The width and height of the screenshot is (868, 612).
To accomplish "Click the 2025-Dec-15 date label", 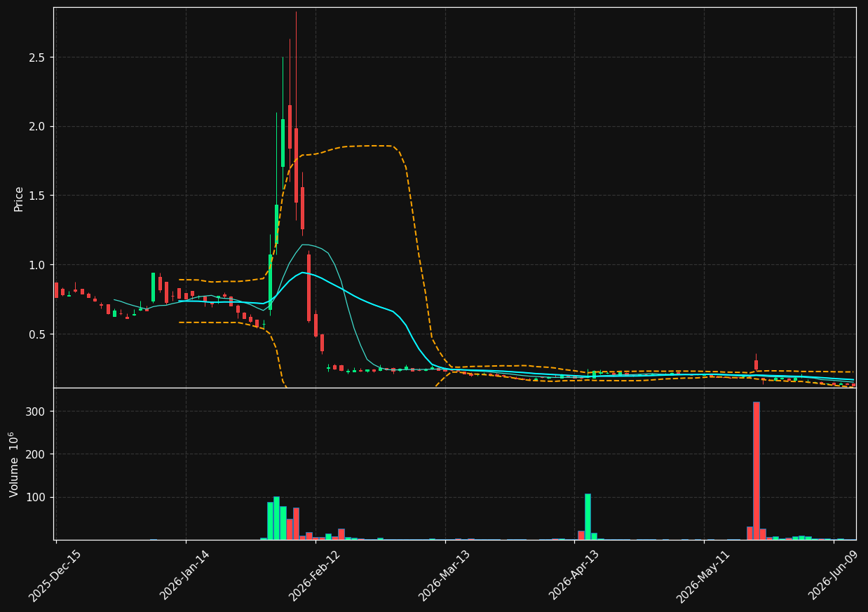I will pyautogui.click(x=55, y=576).
